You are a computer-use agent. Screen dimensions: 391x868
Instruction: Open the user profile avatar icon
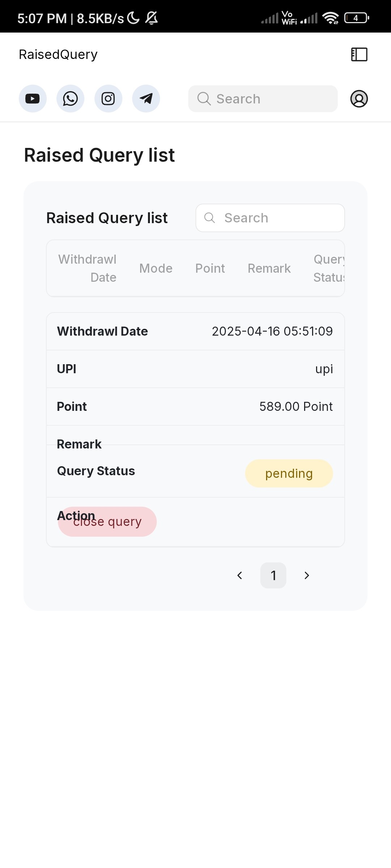pyautogui.click(x=359, y=99)
